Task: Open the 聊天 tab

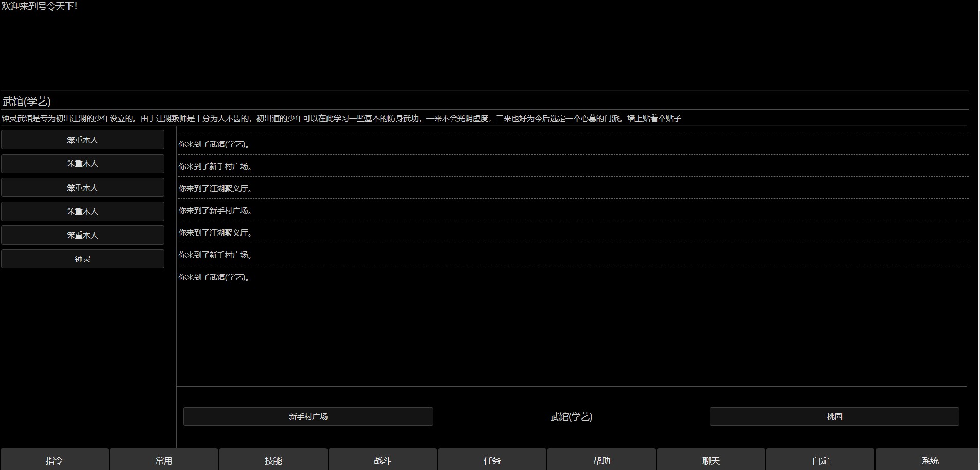Action: coord(711,460)
